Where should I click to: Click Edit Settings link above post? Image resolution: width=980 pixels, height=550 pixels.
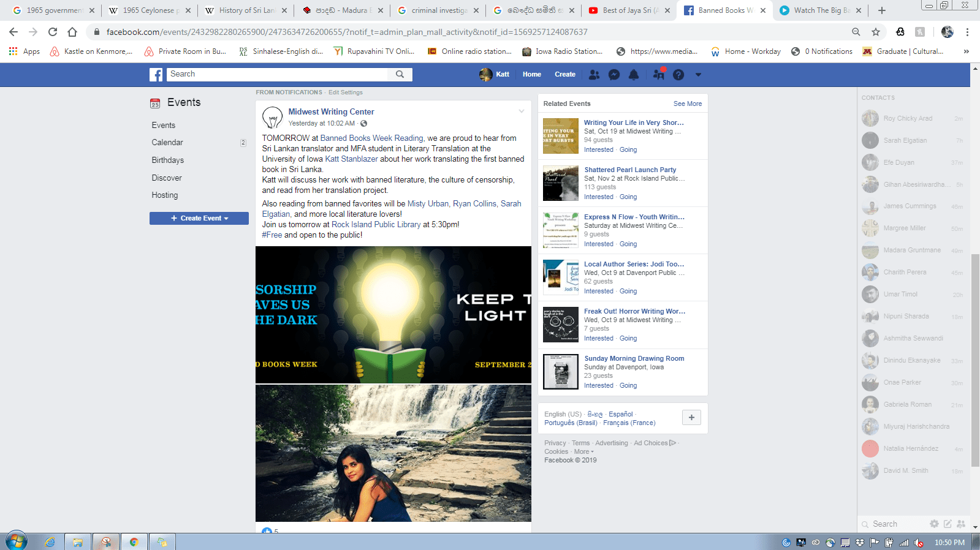[x=346, y=92]
